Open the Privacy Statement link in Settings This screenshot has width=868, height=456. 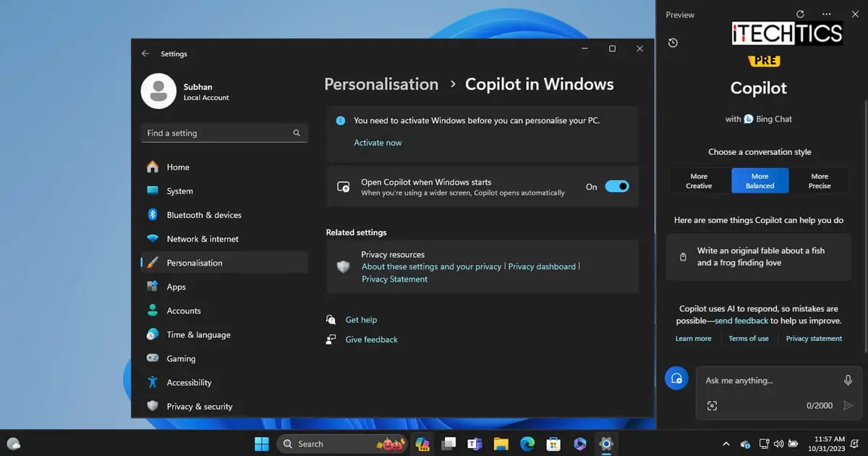click(x=395, y=279)
